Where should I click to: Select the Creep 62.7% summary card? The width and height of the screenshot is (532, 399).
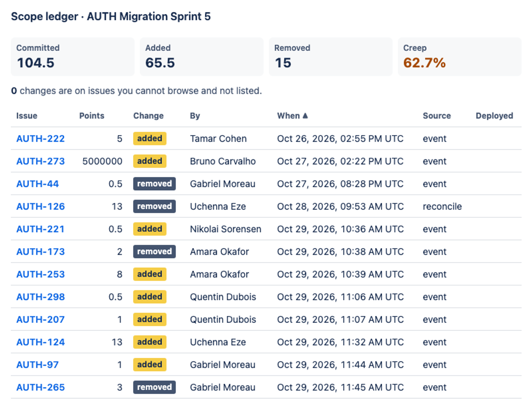(460, 56)
